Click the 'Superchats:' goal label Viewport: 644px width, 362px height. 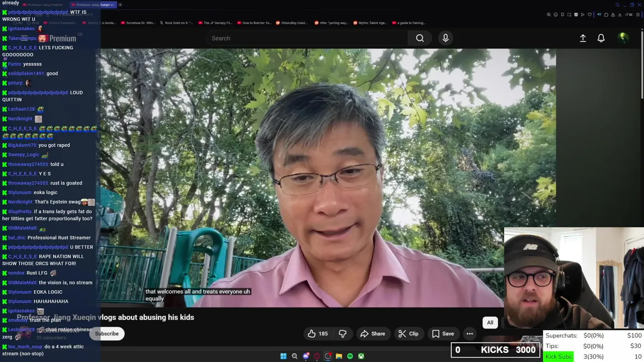561,335
